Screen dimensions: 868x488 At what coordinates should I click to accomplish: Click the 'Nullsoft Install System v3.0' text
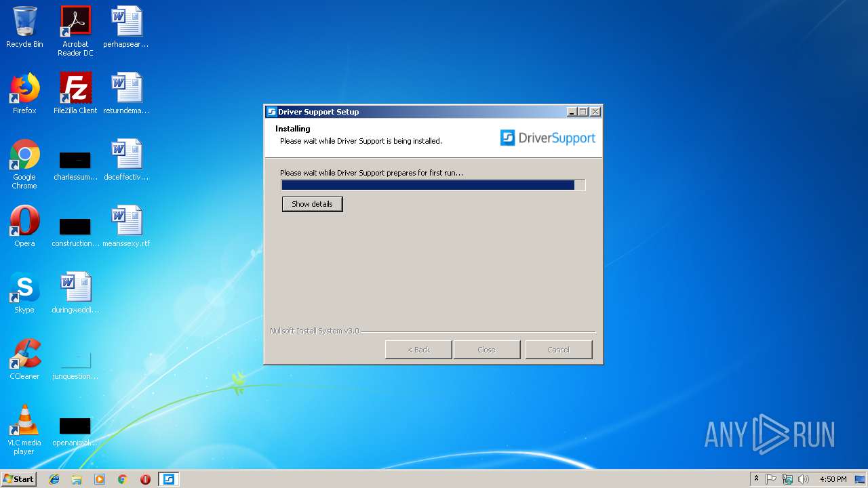[x=314, y=331]
